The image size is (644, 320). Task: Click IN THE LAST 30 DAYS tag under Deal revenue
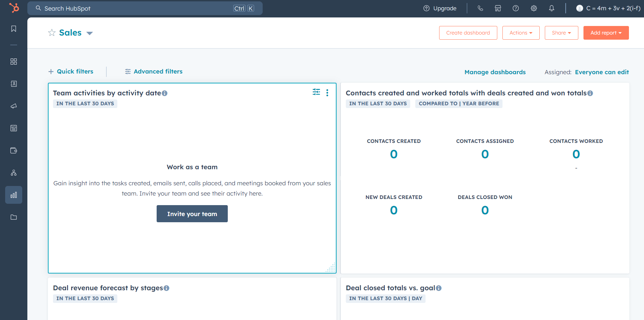click(x=85, y=298)
